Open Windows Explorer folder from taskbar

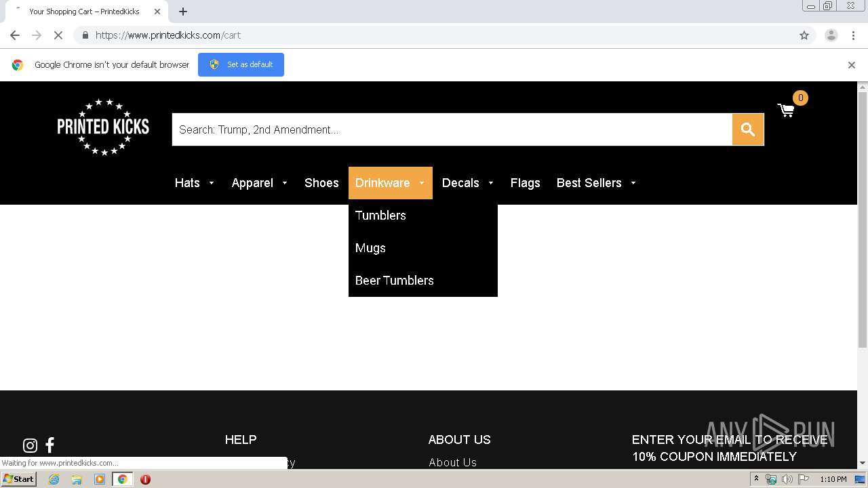coord(77,479)
